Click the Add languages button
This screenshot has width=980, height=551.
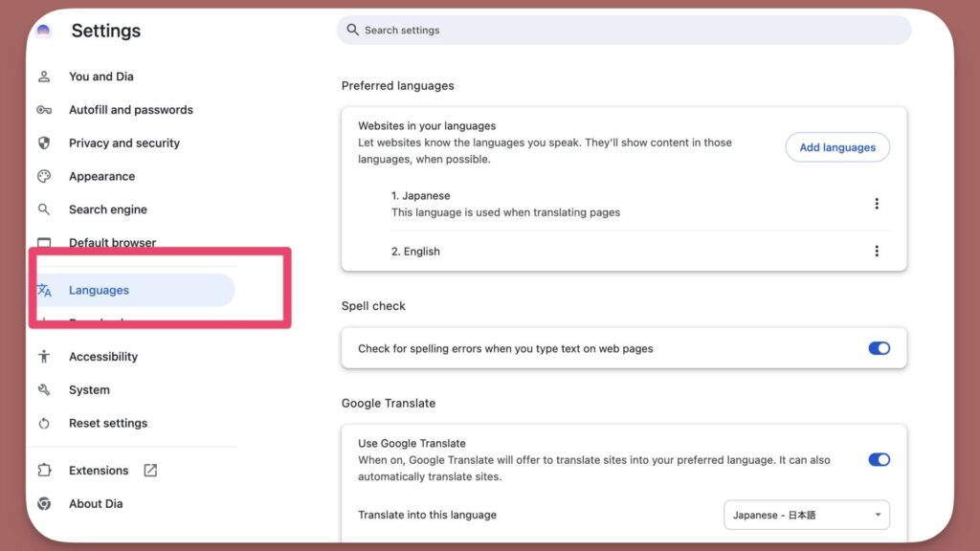click(x=837, y=147)
